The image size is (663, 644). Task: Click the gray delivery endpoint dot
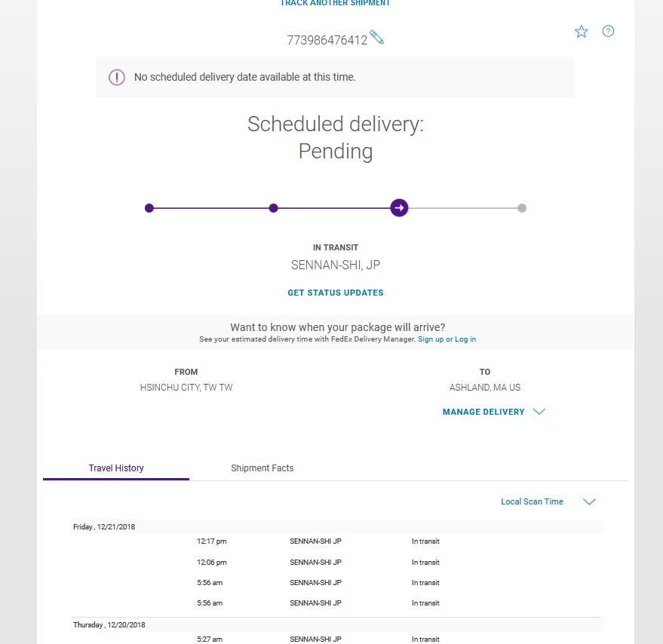click(522, 208)
